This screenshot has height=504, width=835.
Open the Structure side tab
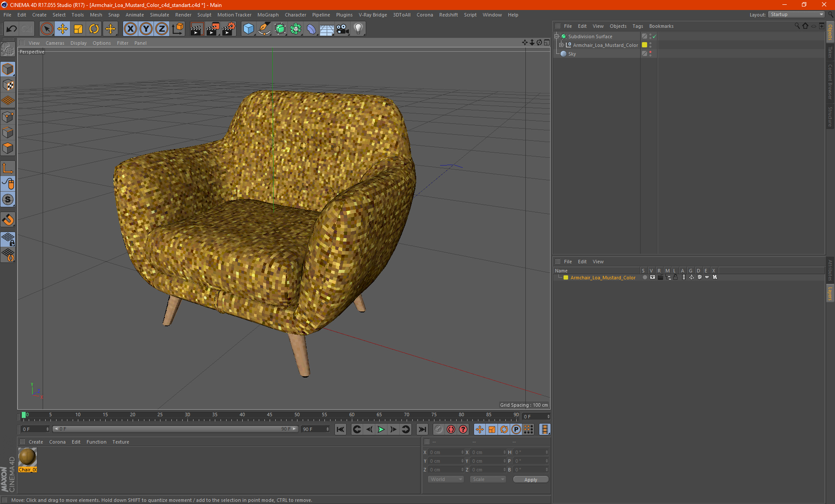(x=830, y=116)
